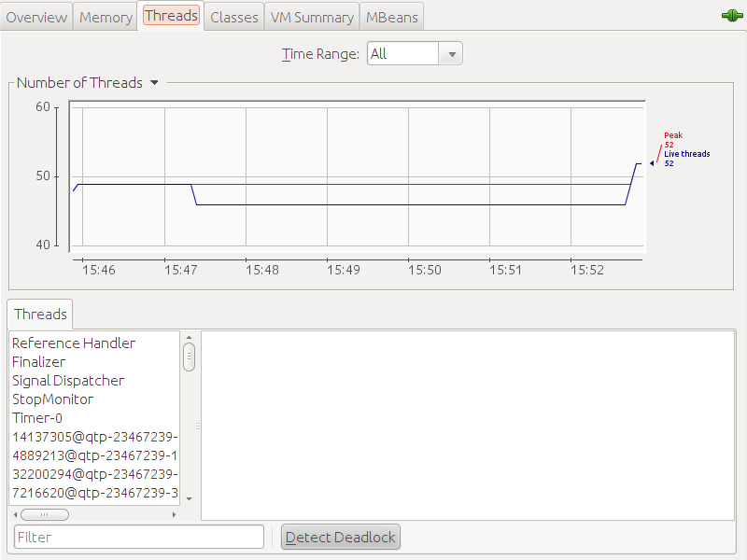Screen dimensions: 747x560
Task: Select the Finalizer thread in list
Action: [x=39, y=362]
